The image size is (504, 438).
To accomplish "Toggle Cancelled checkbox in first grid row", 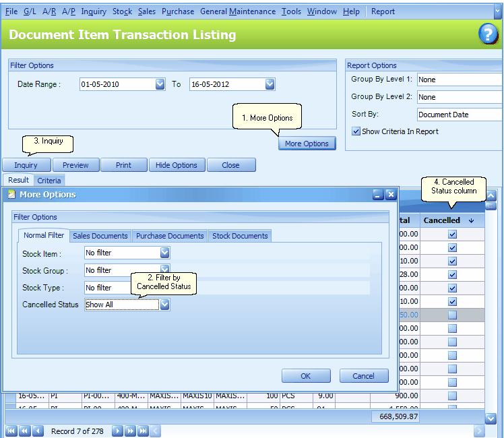I will 452,234.
